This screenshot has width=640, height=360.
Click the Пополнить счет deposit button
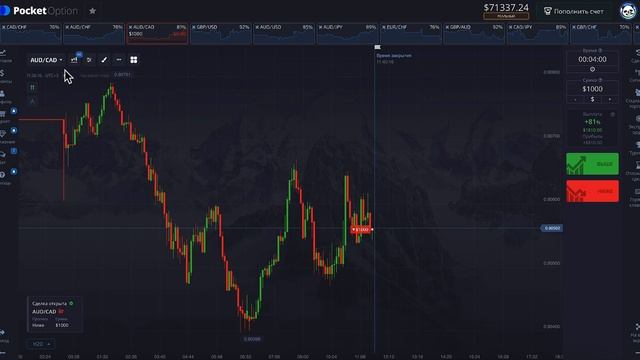(573, 11)
